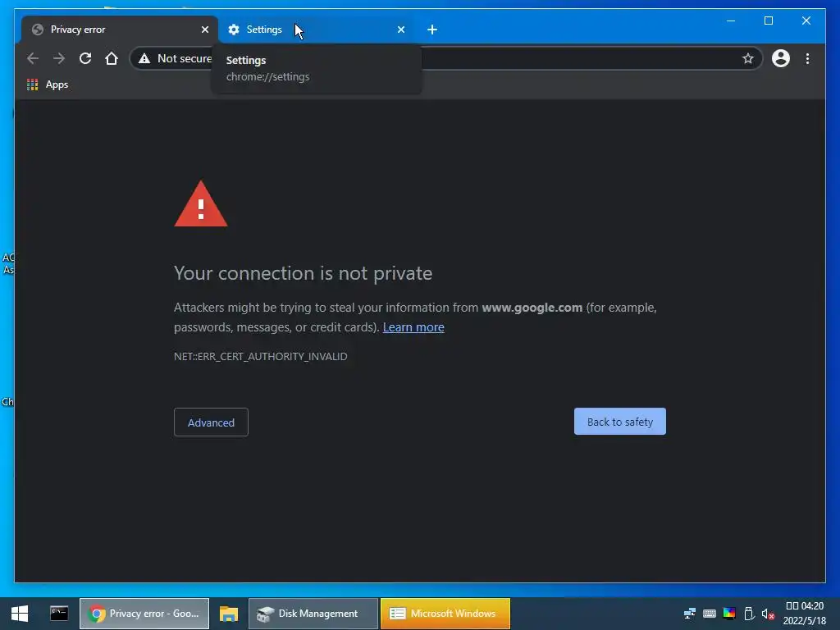Viewport: 840px width, 630px height.
Task: Click the forward navigation arrow
Action: 59,58
